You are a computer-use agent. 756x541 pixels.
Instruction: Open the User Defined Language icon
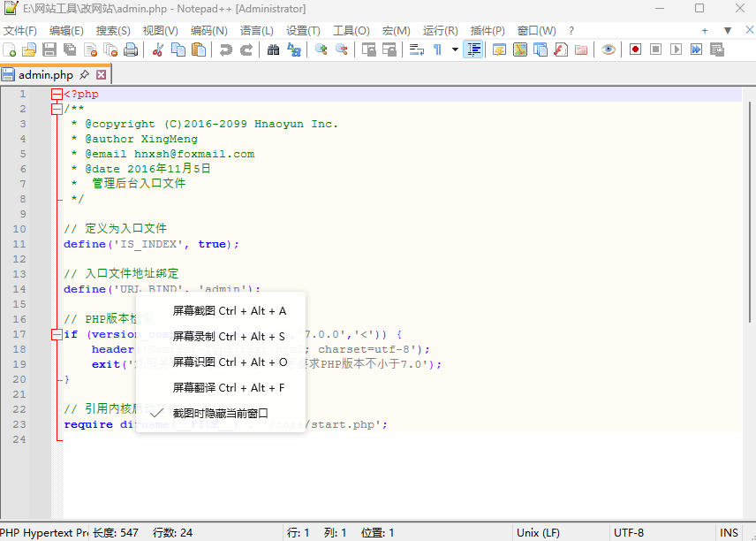pyautogui.click(x=499, y=50)
